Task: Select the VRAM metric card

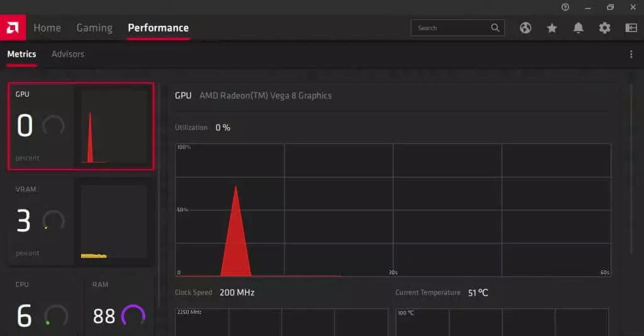Action: pyautogui.click(x=81, y=221)
